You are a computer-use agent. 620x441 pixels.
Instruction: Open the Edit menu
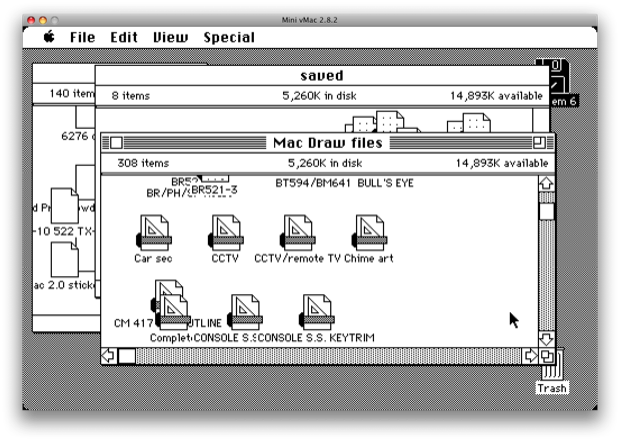(x=124, y=37)
